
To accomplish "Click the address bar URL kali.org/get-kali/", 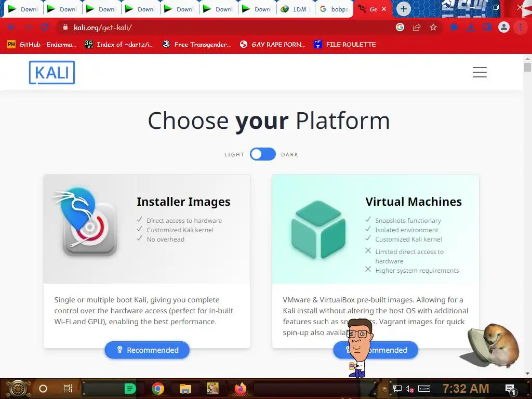I will pyautogui.click(x=103, y=28).
